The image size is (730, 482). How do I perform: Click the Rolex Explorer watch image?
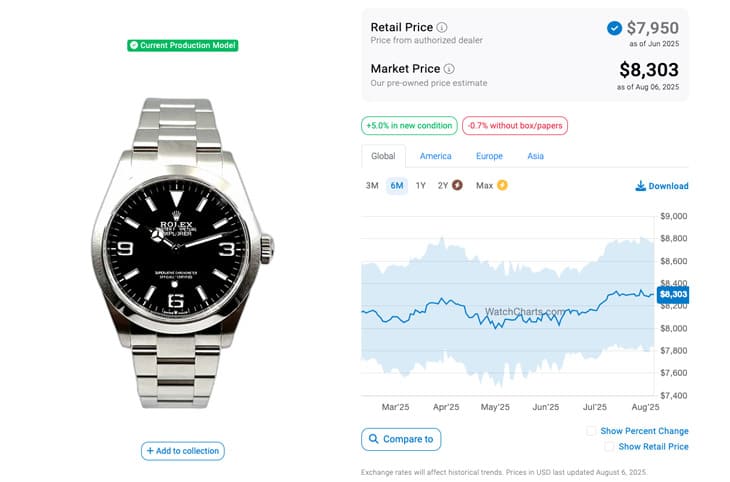tap(182, 253)
